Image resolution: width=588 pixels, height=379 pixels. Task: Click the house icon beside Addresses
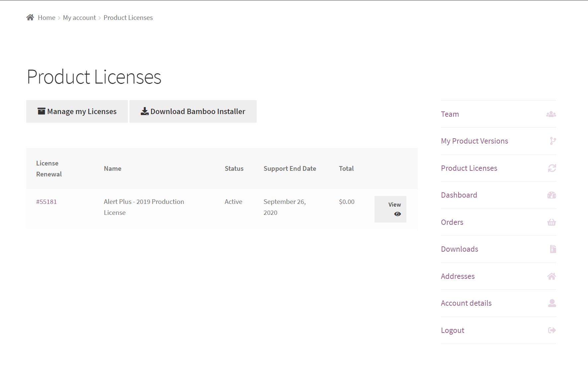pyautogui.click(x=551, y=276)
